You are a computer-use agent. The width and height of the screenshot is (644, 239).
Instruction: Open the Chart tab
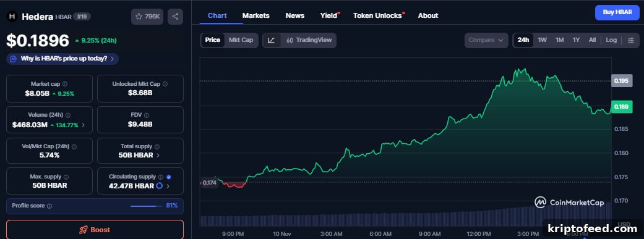(x=217, y=15)
